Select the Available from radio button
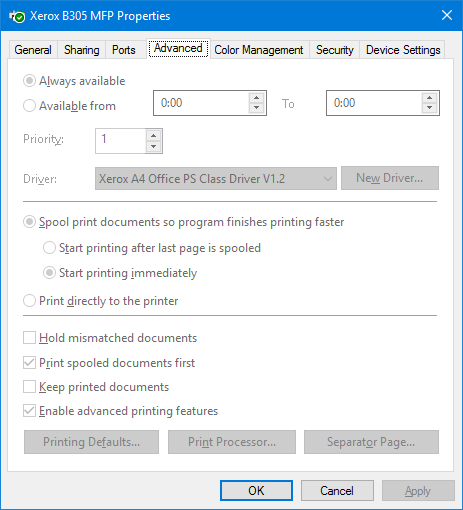463x510 pixels. (29, 106)
